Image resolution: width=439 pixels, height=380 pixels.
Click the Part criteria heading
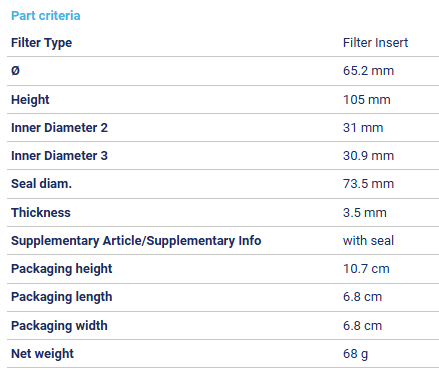pyautogui.click(x=46, y=16)
